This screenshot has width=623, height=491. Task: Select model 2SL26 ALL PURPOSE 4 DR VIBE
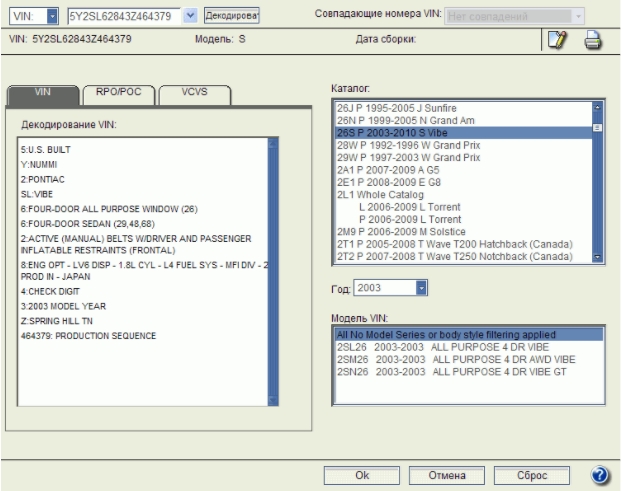(x=469, y=347)
